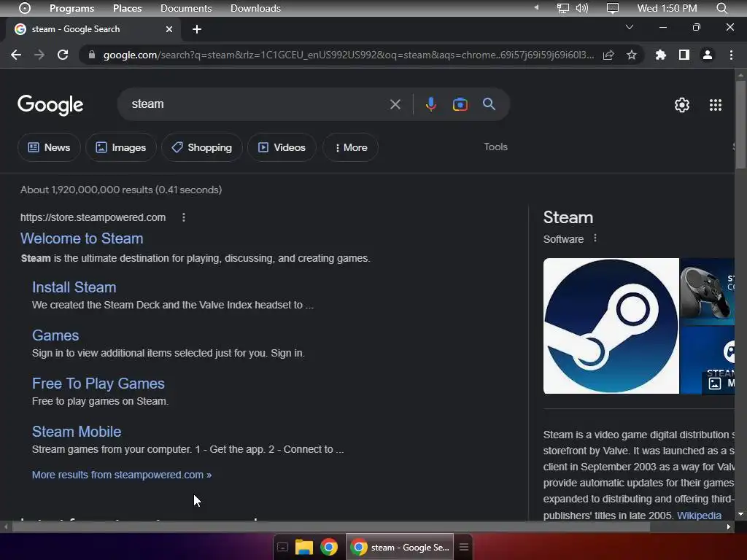Open the clock showing Wed 1:50 PM

(667, 8)
